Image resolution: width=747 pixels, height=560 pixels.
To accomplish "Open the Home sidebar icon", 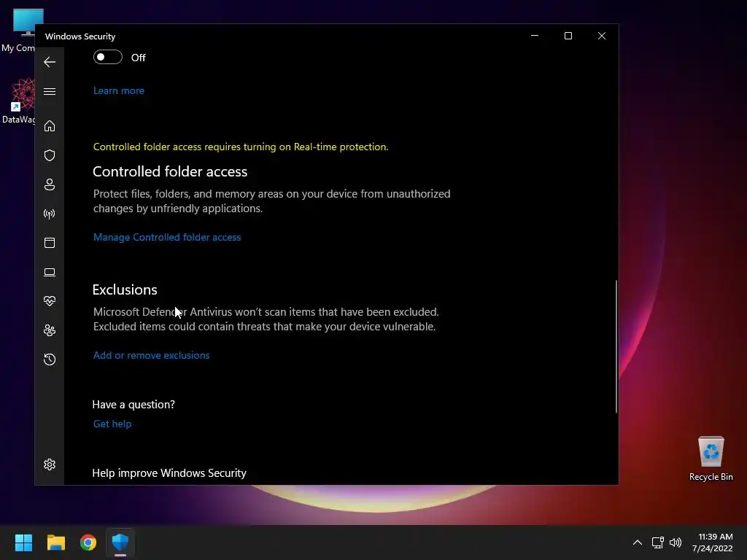I will pos(50,125).
